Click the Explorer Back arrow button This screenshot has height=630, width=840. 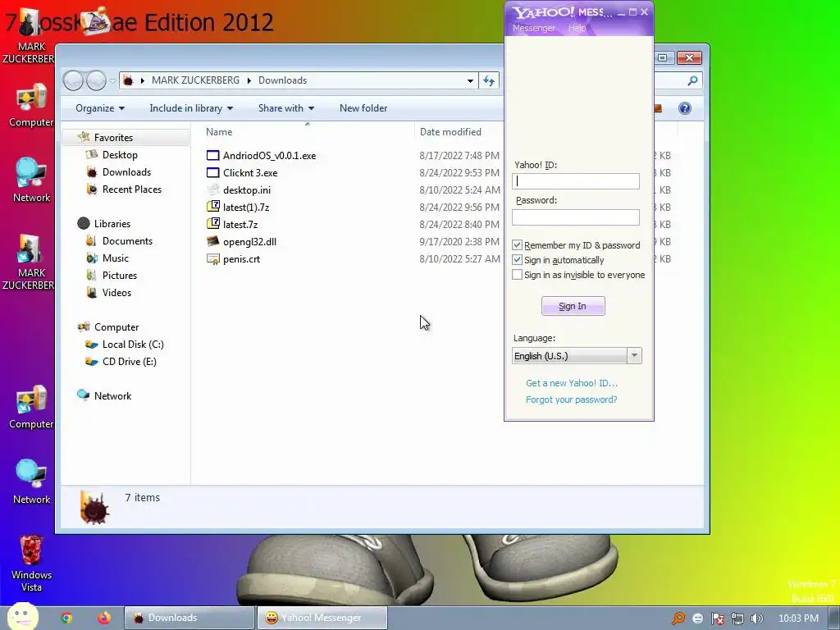(x=73, y=80)
